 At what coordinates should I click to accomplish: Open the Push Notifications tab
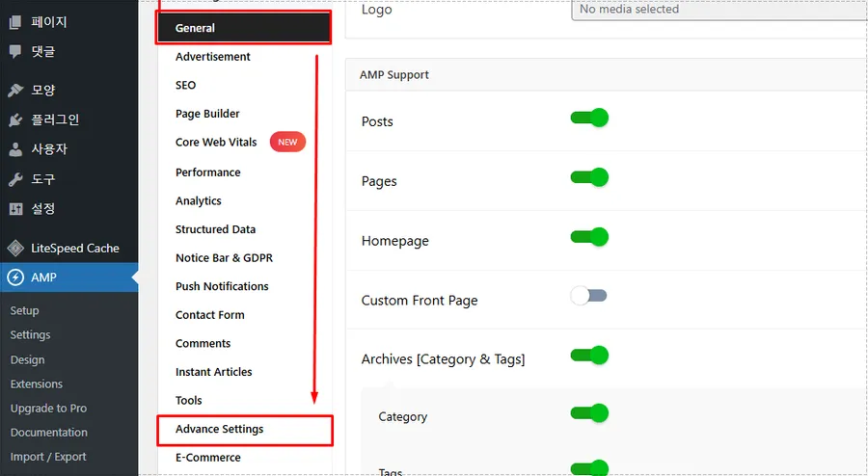(222, 286)
